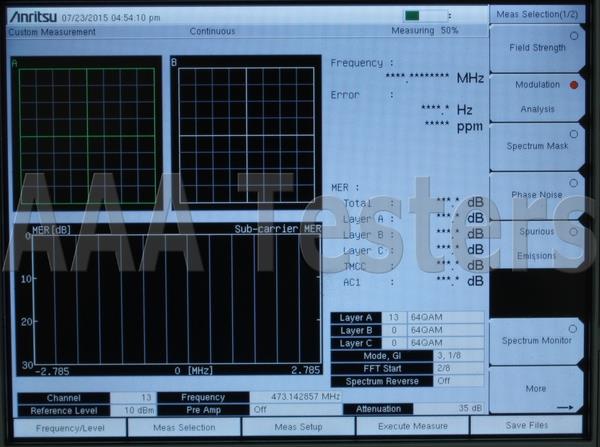600x447 pixels.
Task: Click the Layer A 64QAM modulation field
Action: 445,317
